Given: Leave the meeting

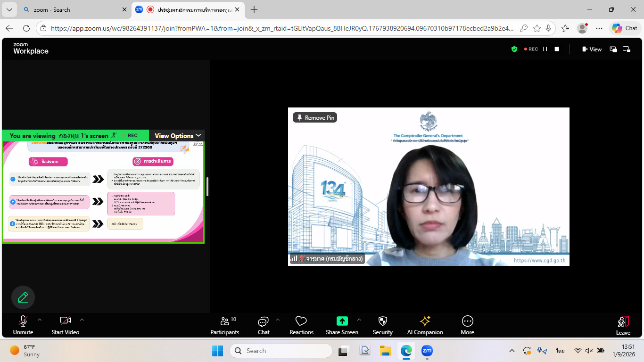Looking at the screenshot, I should [623, 325].
